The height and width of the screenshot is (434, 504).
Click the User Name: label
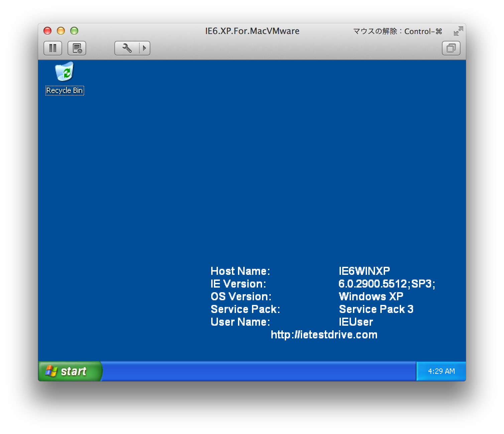240,322
